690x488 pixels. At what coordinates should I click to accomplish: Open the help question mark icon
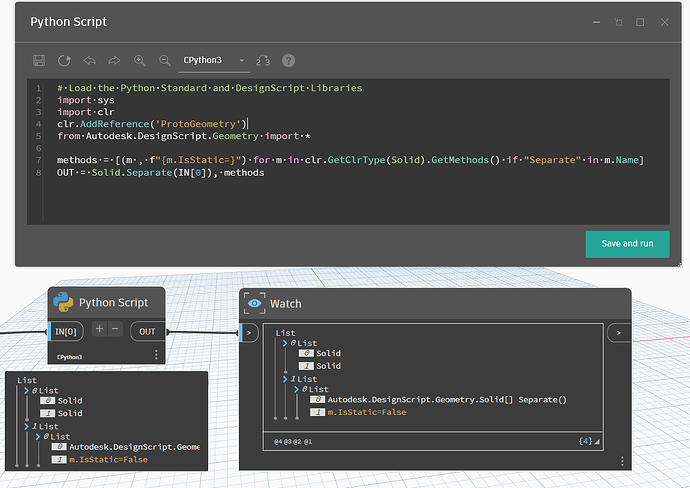click(x=289, y=61)
